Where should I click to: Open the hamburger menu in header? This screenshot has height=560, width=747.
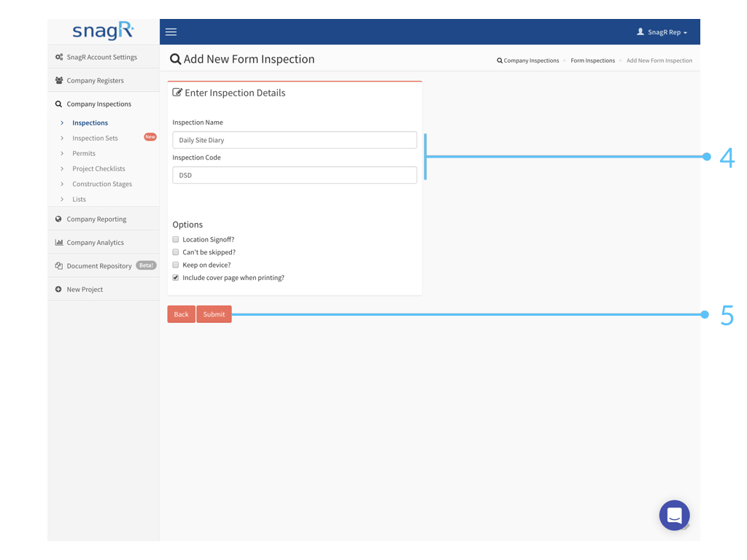point(171,32)
